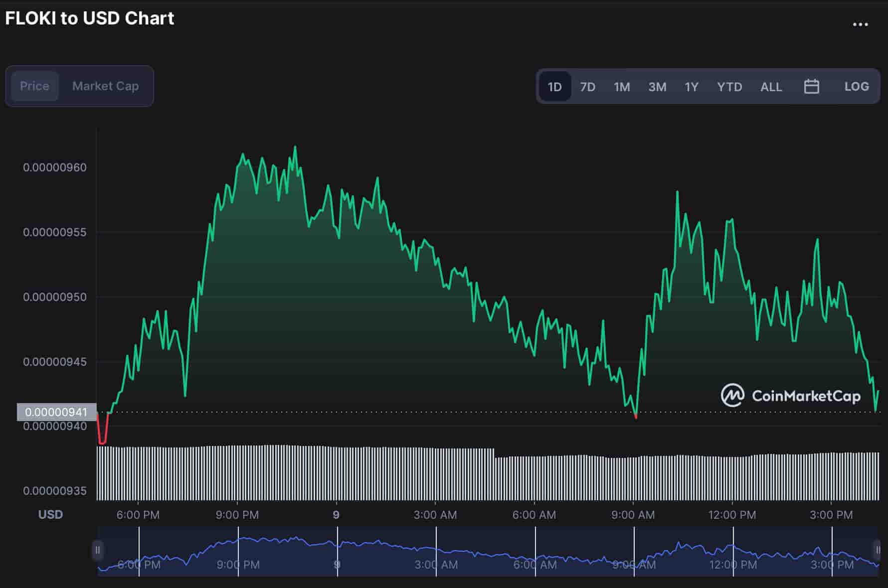The image size is (888, 588).
Task: Click the left range slider handle
Action: click(x=98, y=550)
